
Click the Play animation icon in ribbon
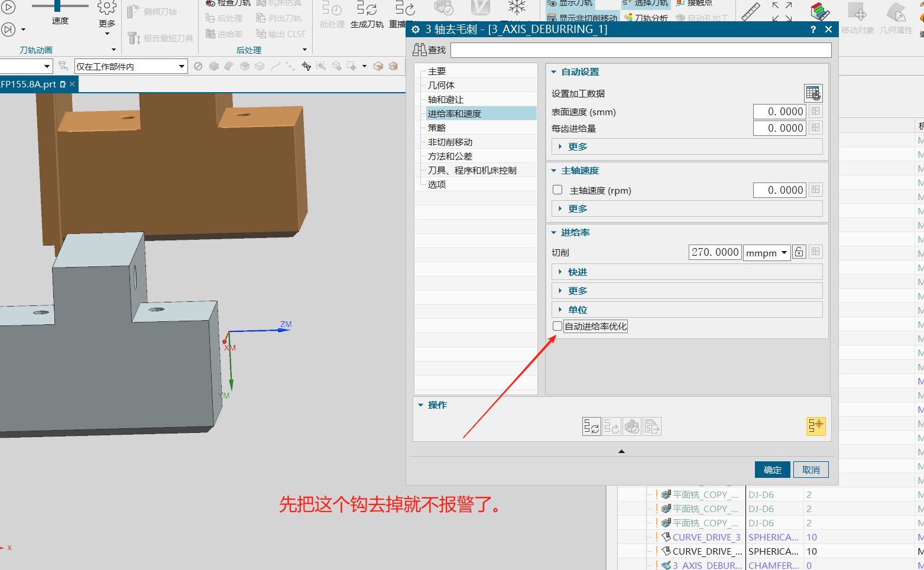(8, 8)
